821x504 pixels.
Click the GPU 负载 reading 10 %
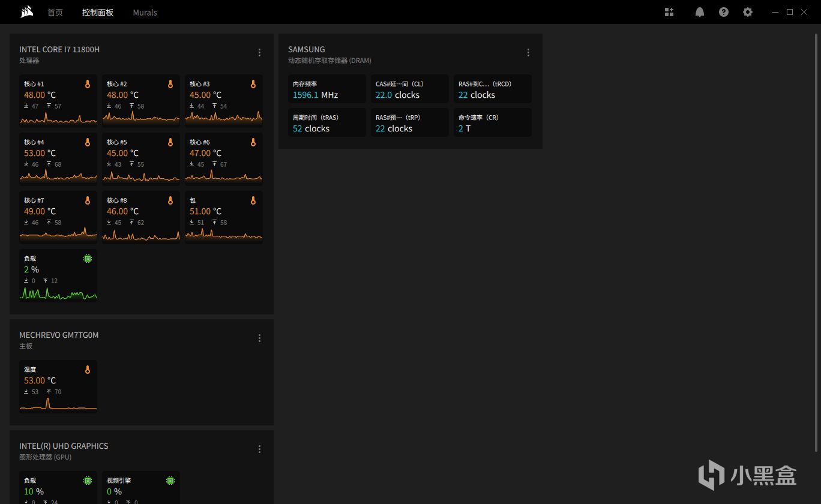click(34, 491)
